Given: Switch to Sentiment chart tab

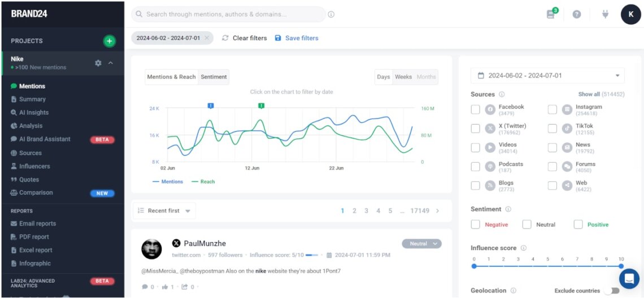Looking at the screenshot, I should [214, 77].
